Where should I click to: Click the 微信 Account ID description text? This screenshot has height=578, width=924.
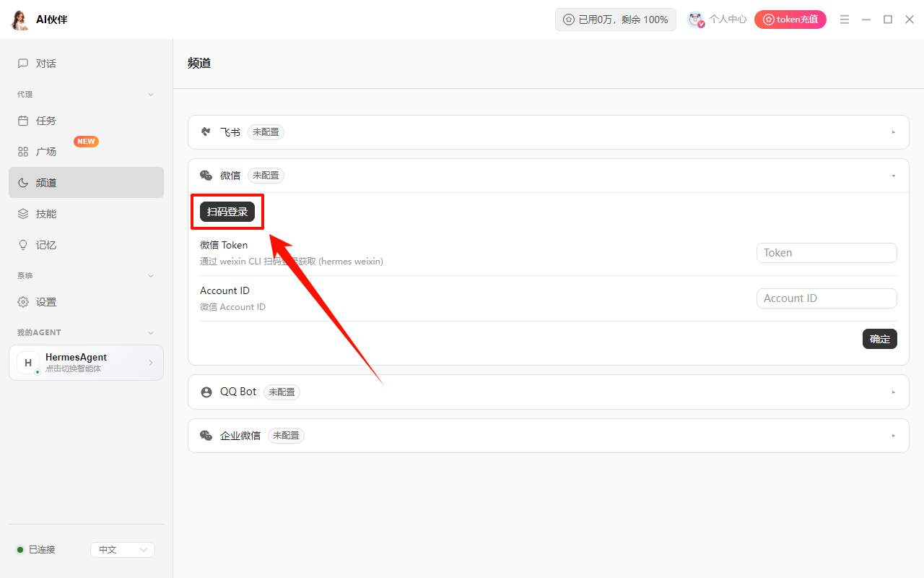232,307
